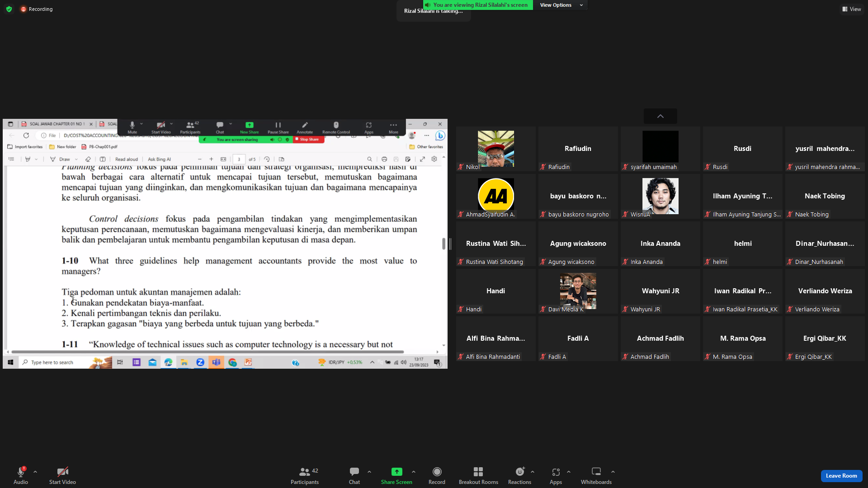Click the Windows Start button in shared taskbar
This screenshot has height=488, width=868.
coord(10,362)
